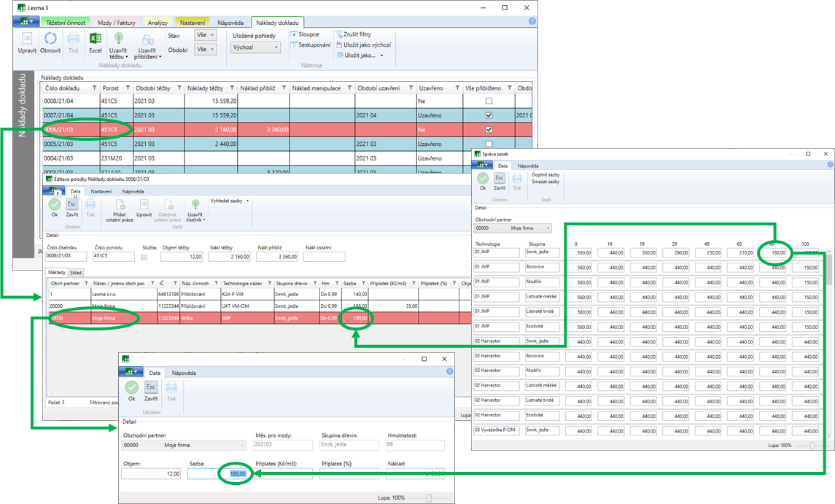Viewport: 835px width, 504px height.
Task: Click Doplnit sazby in Správa sazeb
Action: (x=545, y=175)
